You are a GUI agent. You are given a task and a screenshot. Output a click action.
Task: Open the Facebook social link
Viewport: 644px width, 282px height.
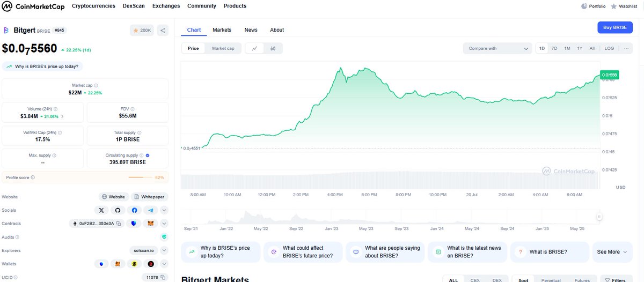134,210
